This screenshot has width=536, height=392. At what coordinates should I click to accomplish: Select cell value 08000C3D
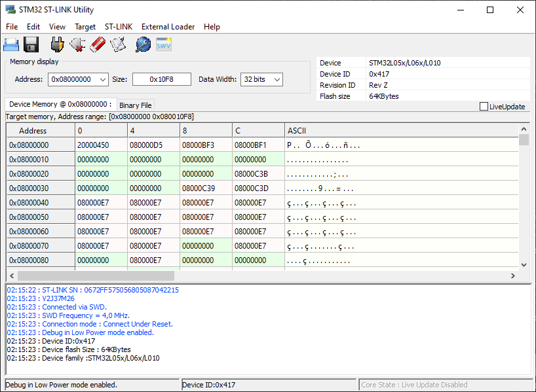[x=258, y=188]
